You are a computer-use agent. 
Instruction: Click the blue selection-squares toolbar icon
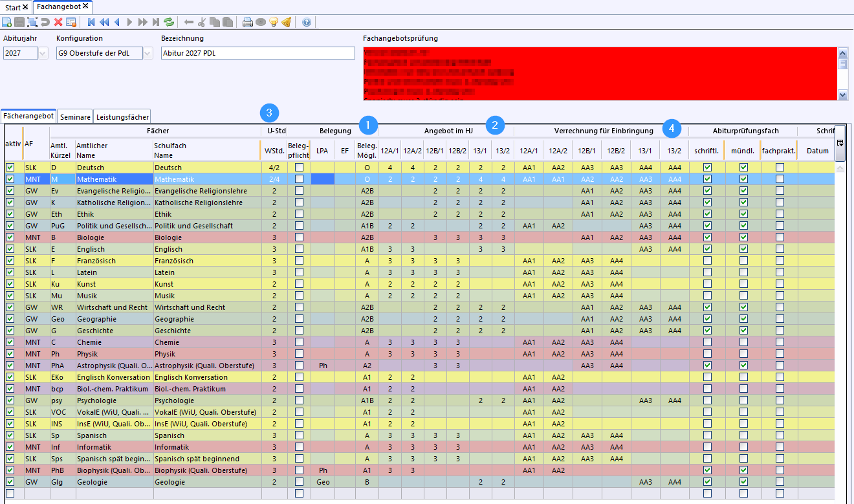pos(32,22)
